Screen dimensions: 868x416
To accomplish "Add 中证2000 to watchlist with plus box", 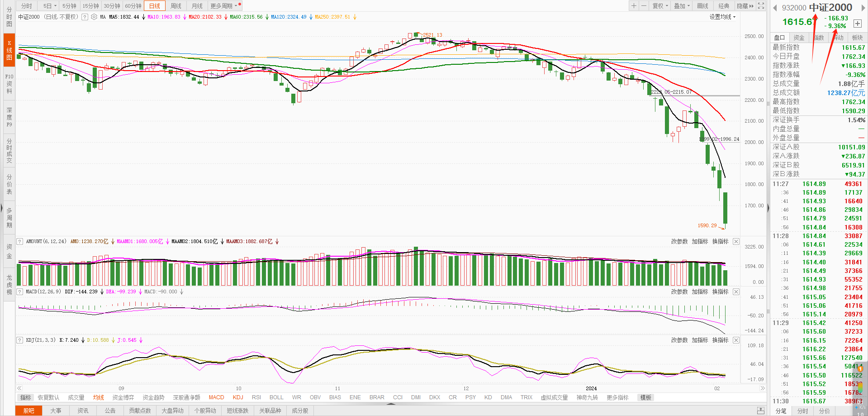I will [857, 24].
